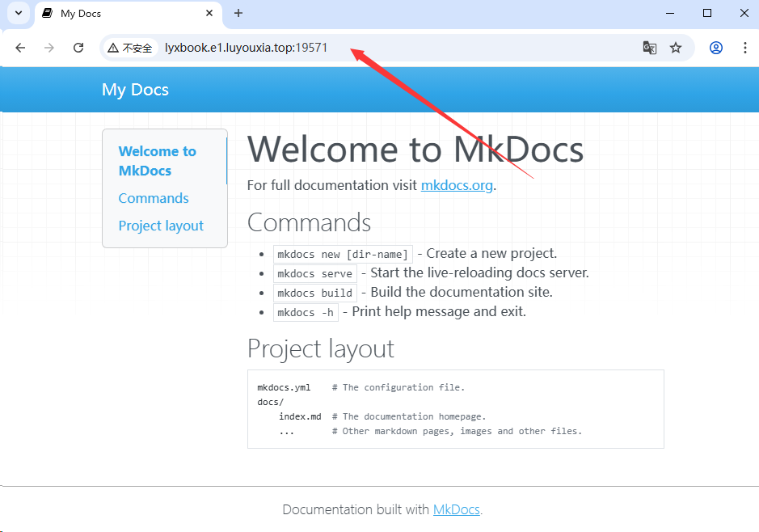The image size is (759, 532).
Task: Open the Chrome profile avatar icon
Action: (716, 48)
